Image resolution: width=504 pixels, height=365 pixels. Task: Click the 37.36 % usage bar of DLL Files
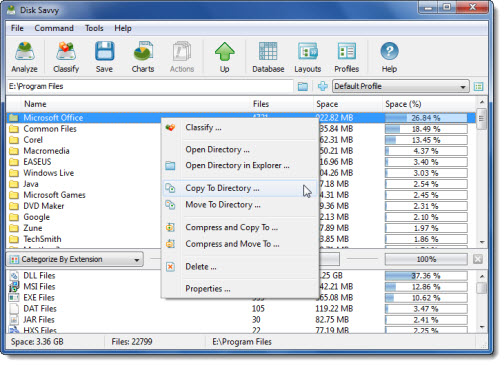click(426, 276)
